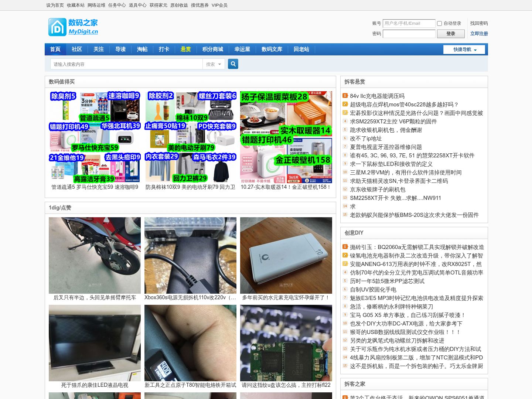532x399 pixels.
Task: Open the T80 soldering iron thumbnail
Action: [190, 343]
